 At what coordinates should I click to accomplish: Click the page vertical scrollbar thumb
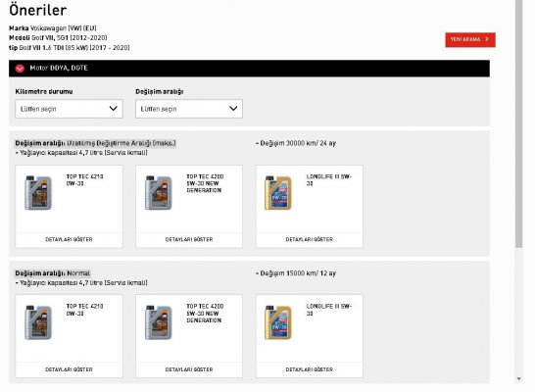point(519,123)
